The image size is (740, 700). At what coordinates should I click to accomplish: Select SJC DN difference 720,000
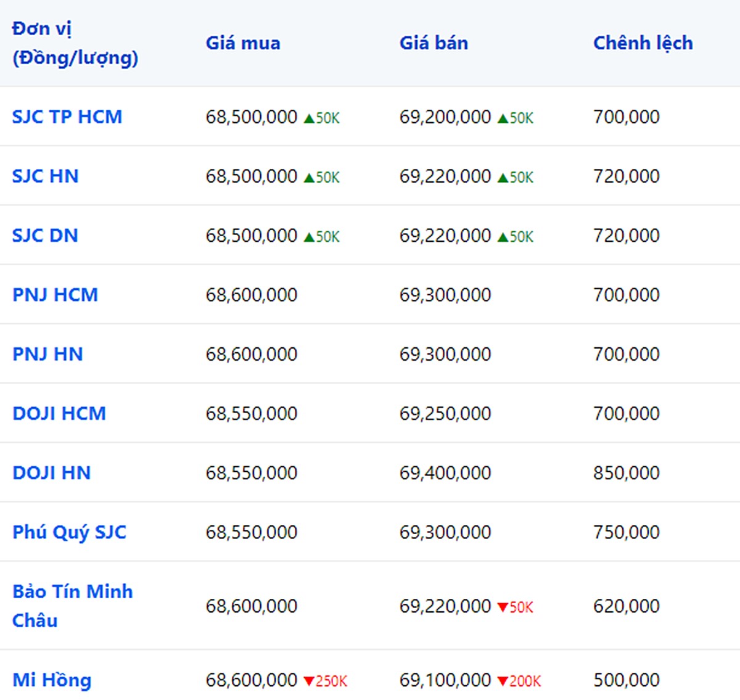pos(627,235)
